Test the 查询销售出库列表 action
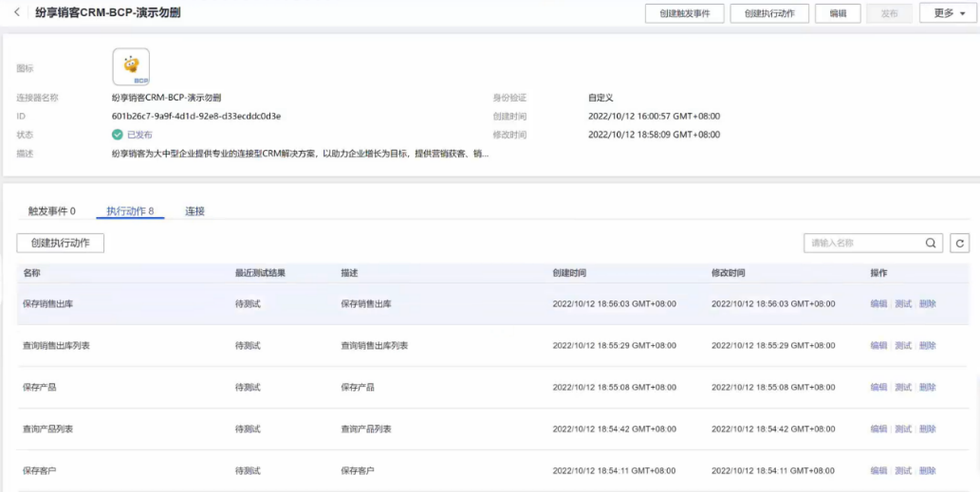980x492 pixels. (x=903, y=345)
